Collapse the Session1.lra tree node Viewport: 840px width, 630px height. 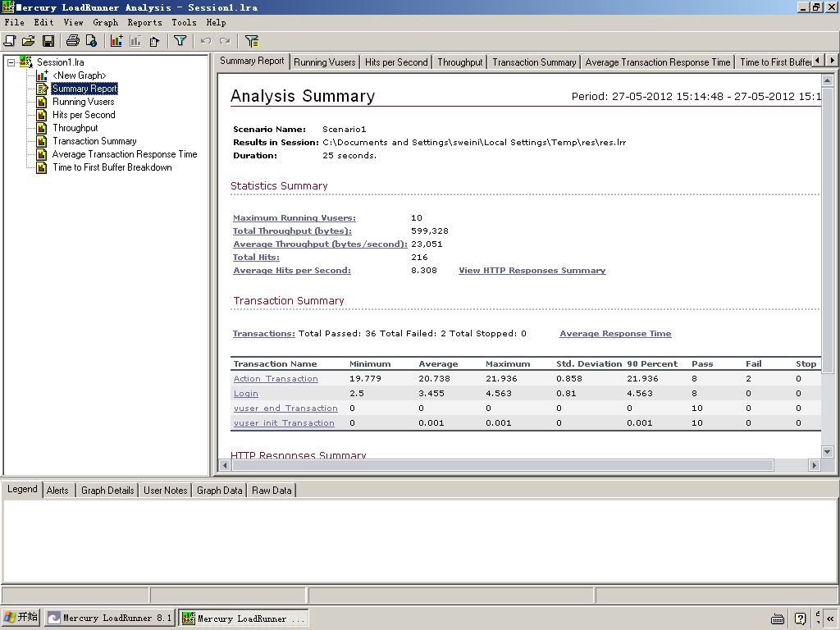coord(11,62)
